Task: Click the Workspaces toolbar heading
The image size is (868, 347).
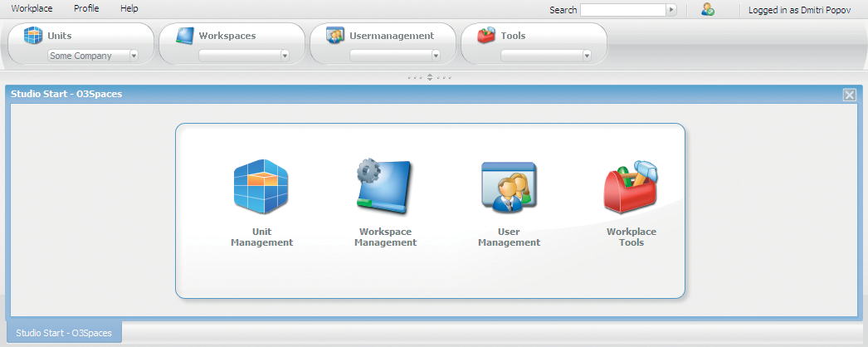Action: point(227,36)
